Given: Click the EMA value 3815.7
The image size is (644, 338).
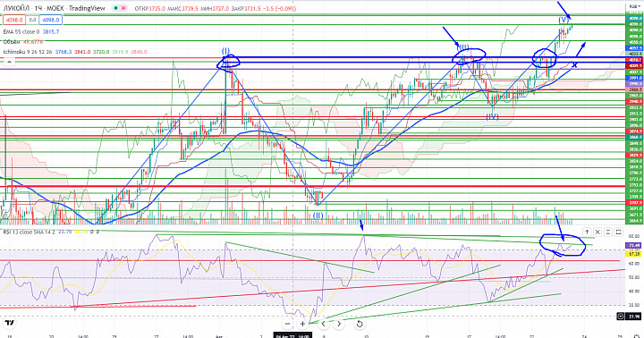Looking at the screenshot, I should [x=51, y=31].
